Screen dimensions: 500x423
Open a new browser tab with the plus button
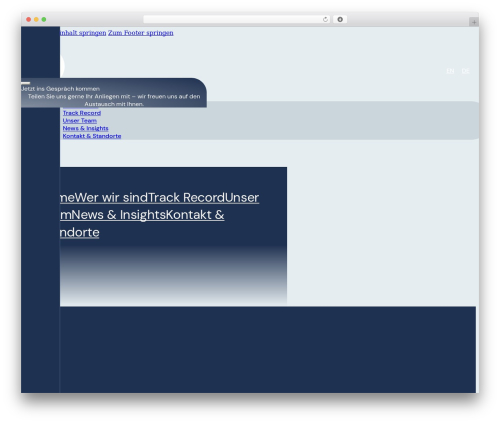[x=474, y=22]
